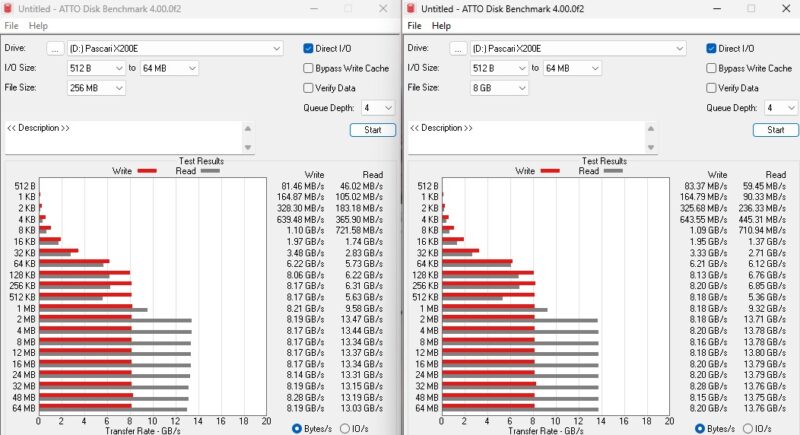Open Queue Depth dropdown in right window

pos(781,108)
